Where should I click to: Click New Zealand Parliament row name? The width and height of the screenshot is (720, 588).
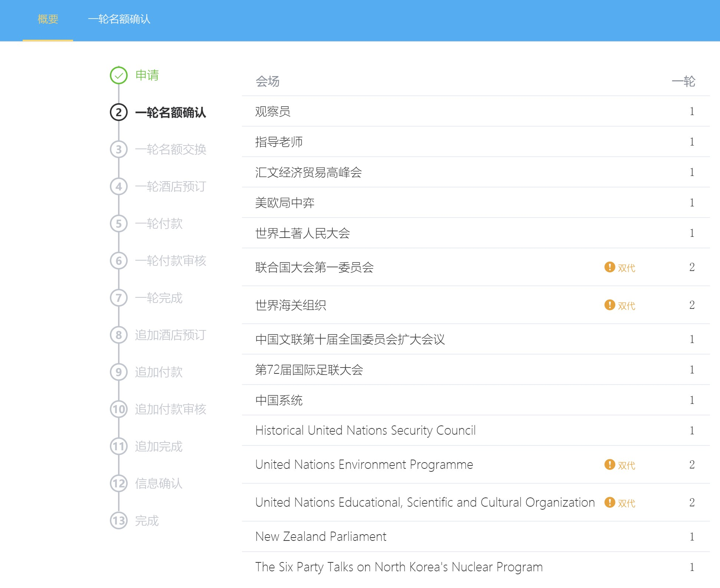coord(321,537)
